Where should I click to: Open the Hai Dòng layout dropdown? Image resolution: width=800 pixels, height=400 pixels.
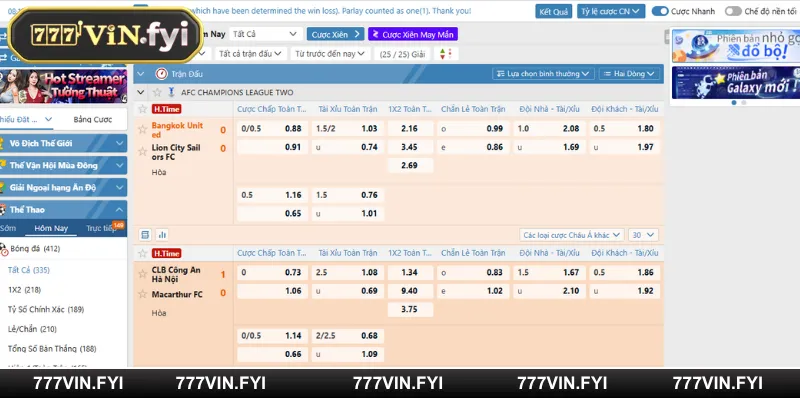[629, 74]
